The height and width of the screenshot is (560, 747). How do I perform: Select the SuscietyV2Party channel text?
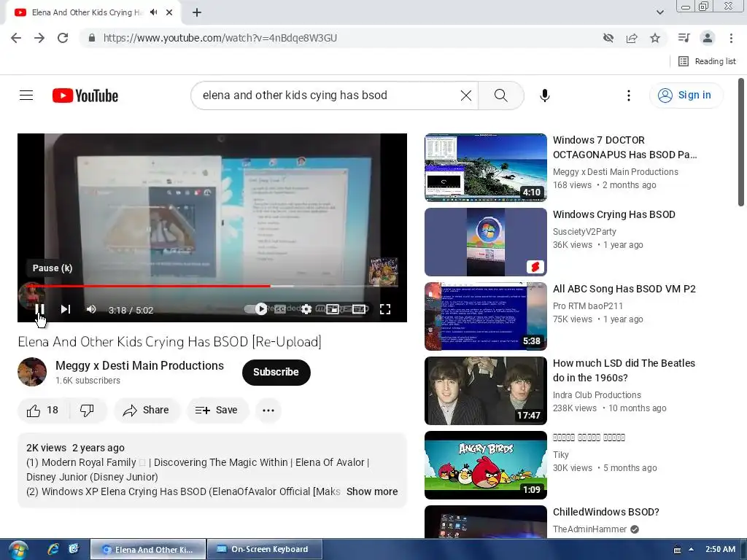[x=584, y=231]
